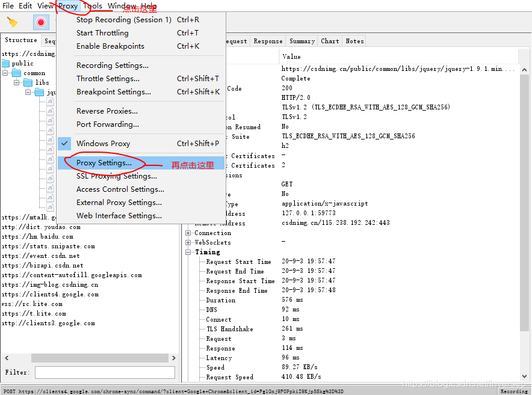Open Access Control Settings...

click(141, 189)
